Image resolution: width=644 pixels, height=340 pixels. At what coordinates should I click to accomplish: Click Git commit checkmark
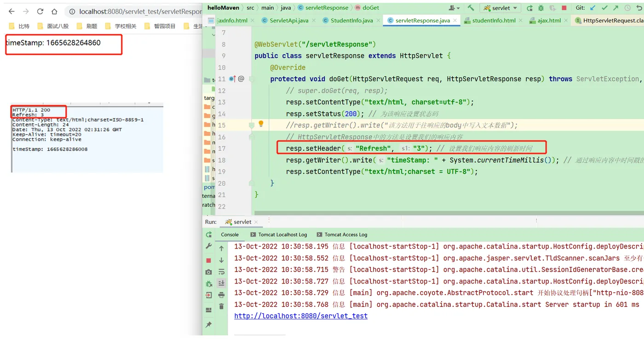tap(604, 8)
